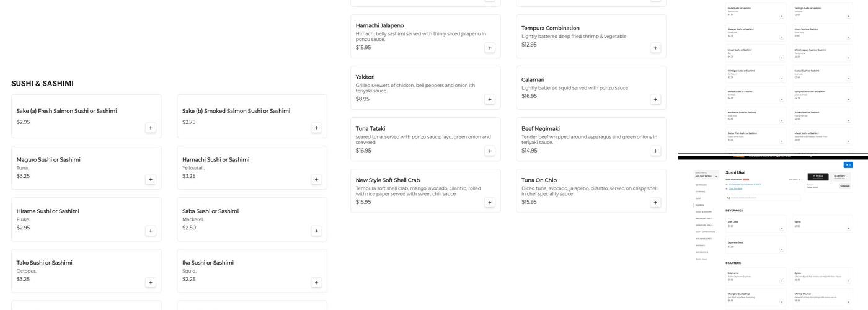
Task: Open the restaurant street address link
Action: [x=745, y=184]
